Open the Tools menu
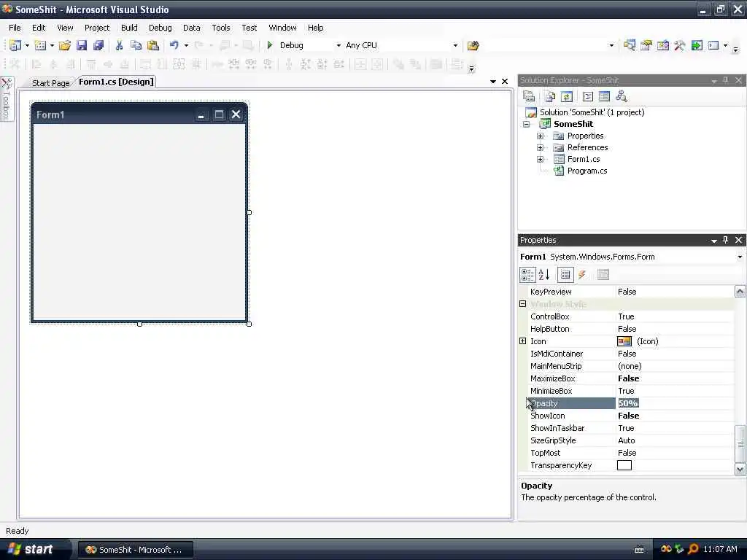 click(221, 28)
